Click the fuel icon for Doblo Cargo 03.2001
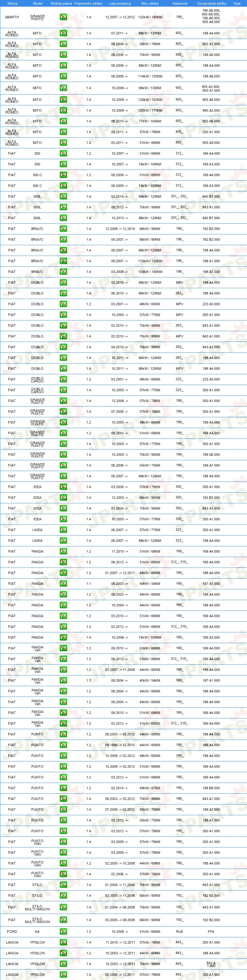The width and height of the screenshot is (247, 980). (x=63, y=379)
